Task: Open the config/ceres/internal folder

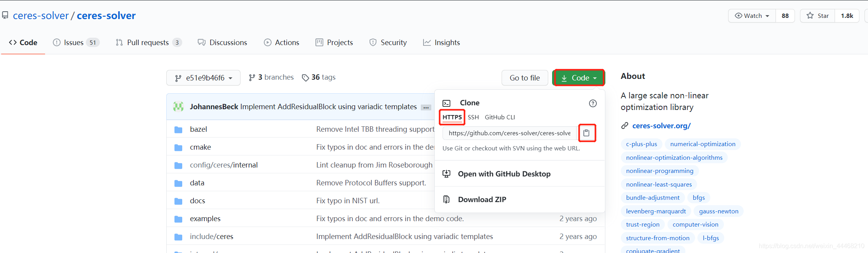Action: point(223,165)
